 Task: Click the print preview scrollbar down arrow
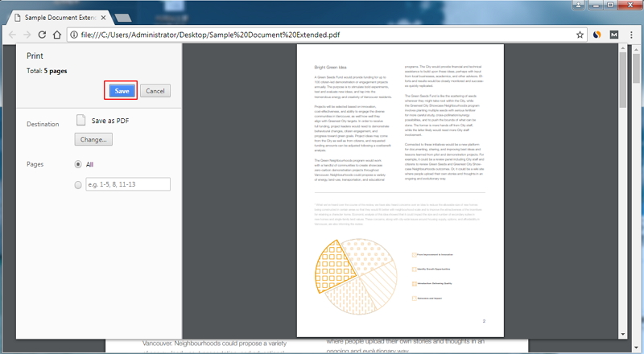[x=622, y=334]
